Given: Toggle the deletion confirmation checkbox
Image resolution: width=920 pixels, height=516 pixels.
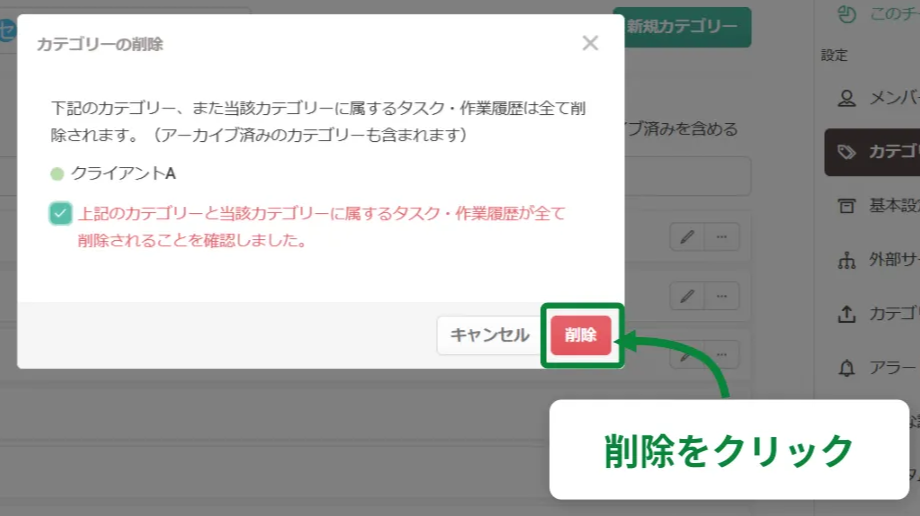Looking at the screenshot, I should tap(61, 213).
